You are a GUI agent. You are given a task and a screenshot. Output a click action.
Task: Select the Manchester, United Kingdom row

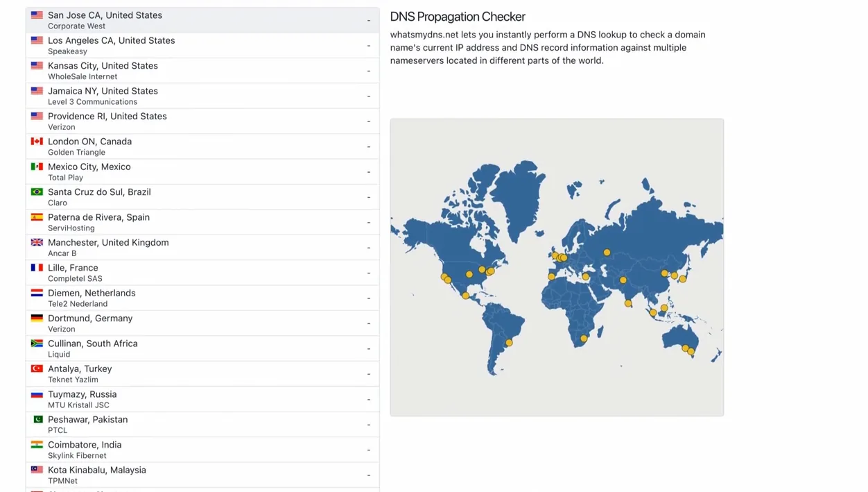(x=202, y=247)
